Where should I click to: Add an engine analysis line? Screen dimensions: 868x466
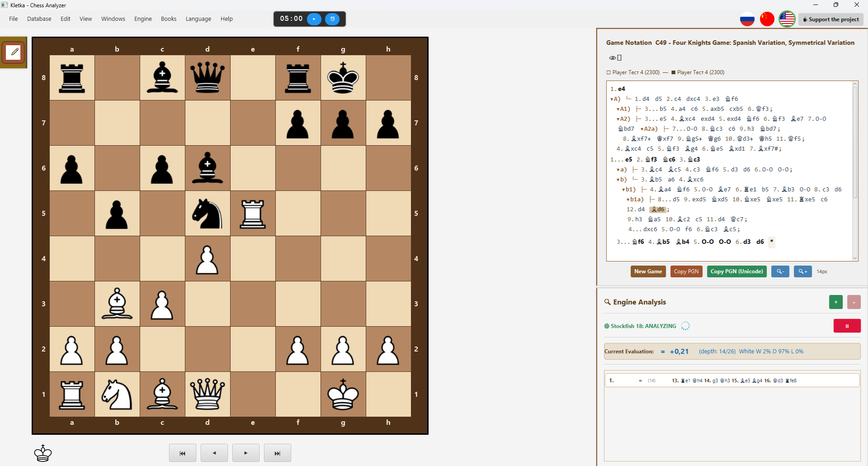(836, 302)
